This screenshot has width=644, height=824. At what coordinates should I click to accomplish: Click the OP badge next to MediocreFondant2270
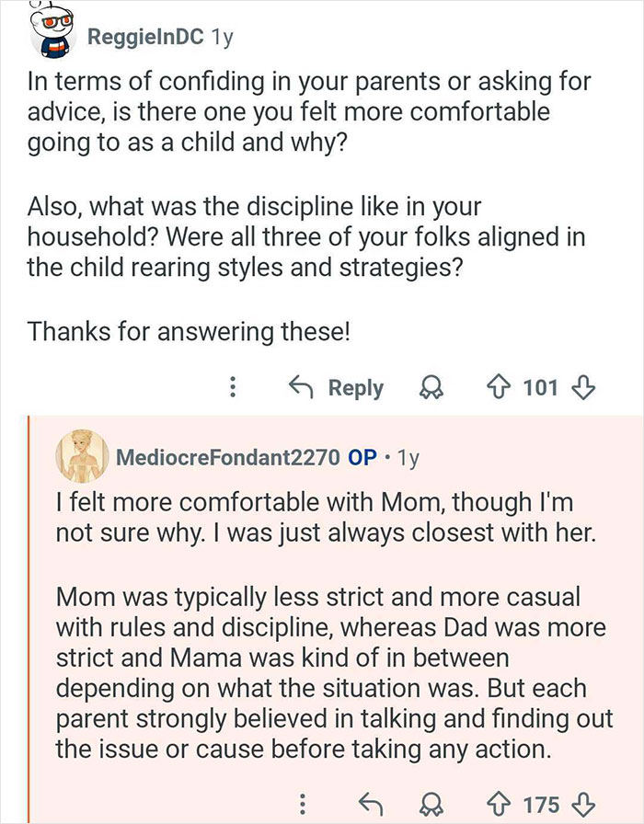pyautogui.click(x=363, y=456)
